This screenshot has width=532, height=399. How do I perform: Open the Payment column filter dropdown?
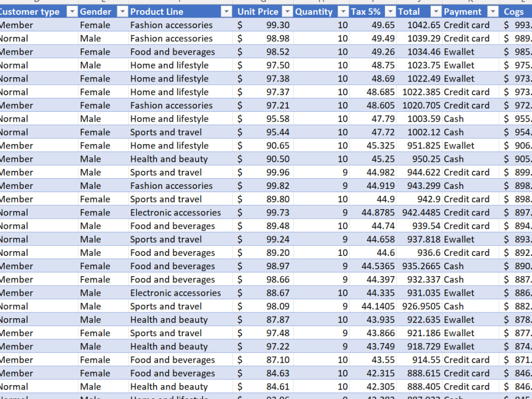492,12
